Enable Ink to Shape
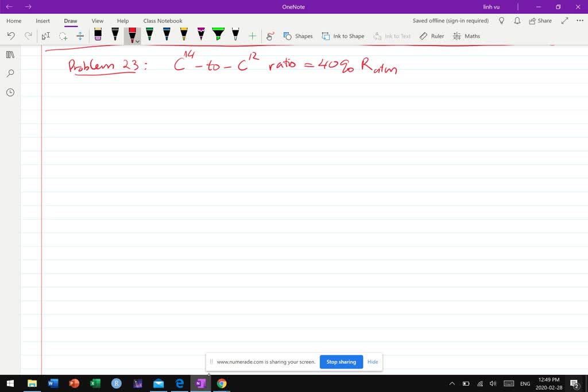 point(343,36)
